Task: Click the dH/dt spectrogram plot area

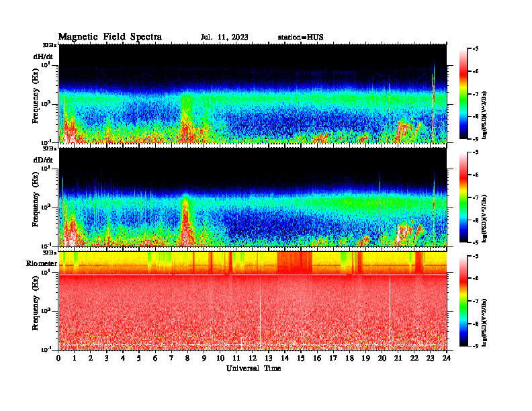Action: (x=253, y=93)
